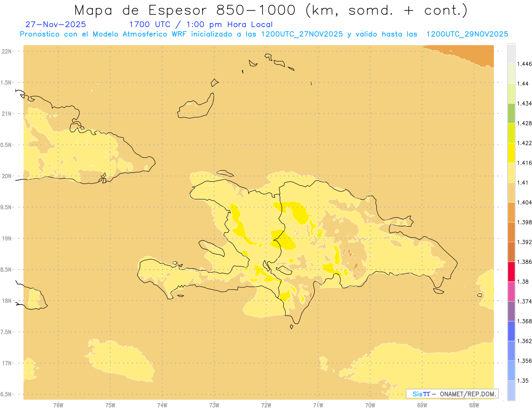Click the palest blue swatch below 1.35
The image size is (532, 411).
tap(511, 390)
